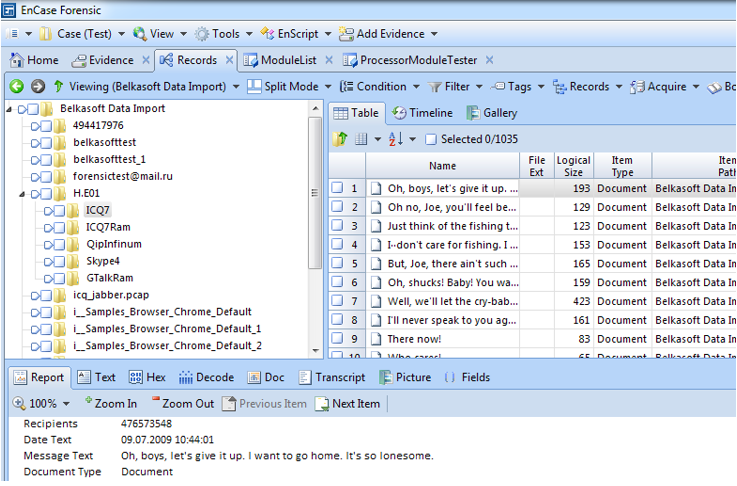
Task: Open the Fields viewer tab
Action: pos(467,377)
